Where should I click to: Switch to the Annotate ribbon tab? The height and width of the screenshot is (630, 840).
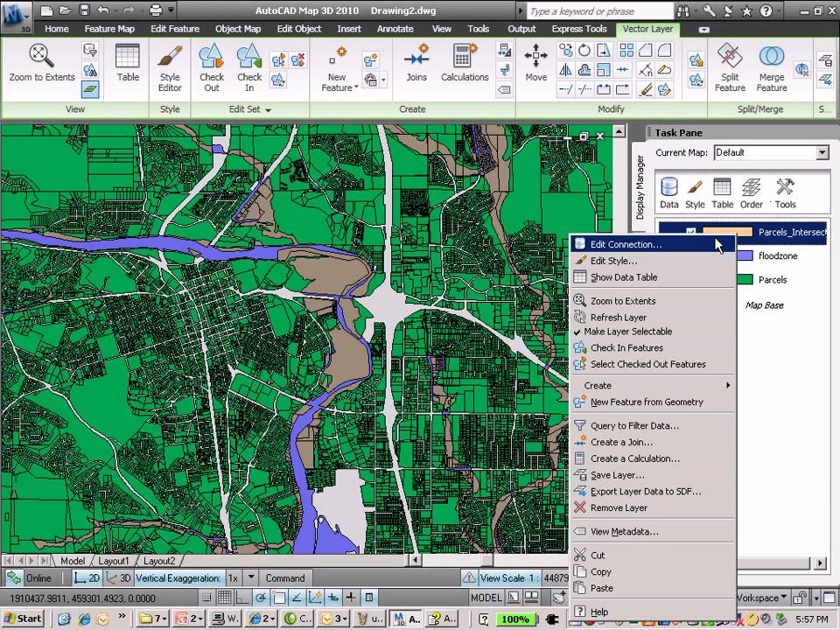[395, 29]
